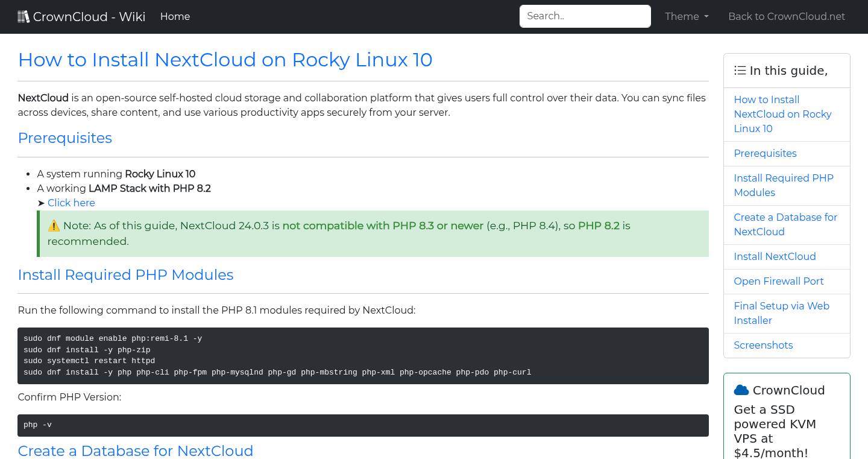Open "Back to CrownCloud.net"
Screen dimensions: 868x459
tap(787, 16)
